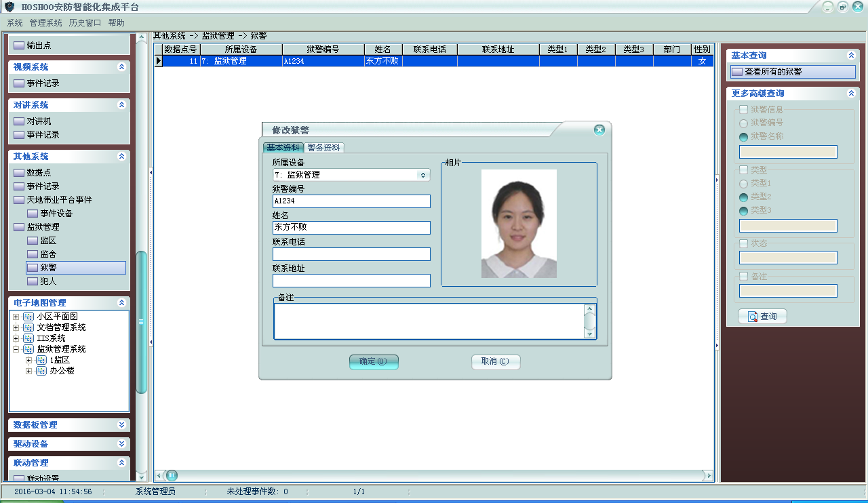Collapse the 监狱管理系统 tree node

click(x=16, y=349)
